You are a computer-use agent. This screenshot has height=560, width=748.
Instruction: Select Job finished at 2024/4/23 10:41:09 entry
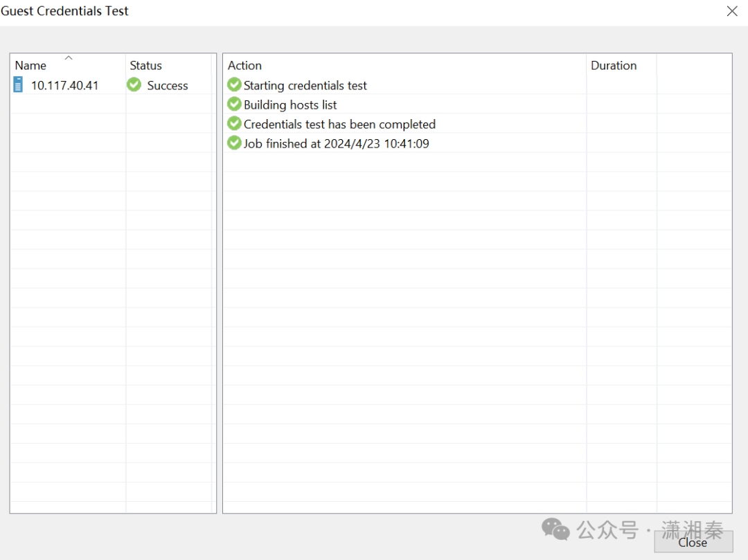click(x=337, y=143)
